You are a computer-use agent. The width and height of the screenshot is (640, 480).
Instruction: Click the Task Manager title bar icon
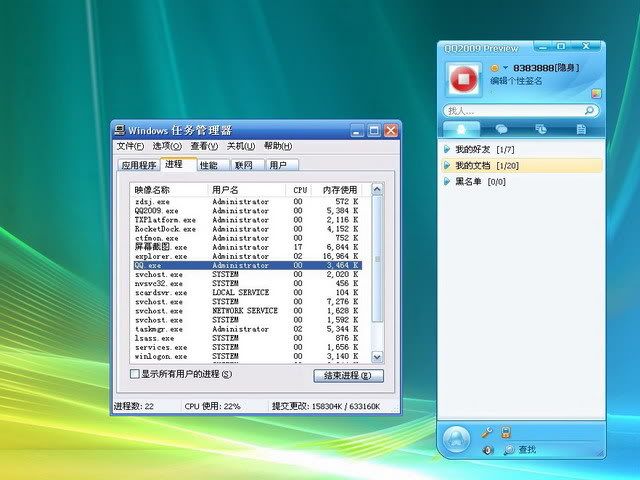pyautogui.click(x=120, y=130)
